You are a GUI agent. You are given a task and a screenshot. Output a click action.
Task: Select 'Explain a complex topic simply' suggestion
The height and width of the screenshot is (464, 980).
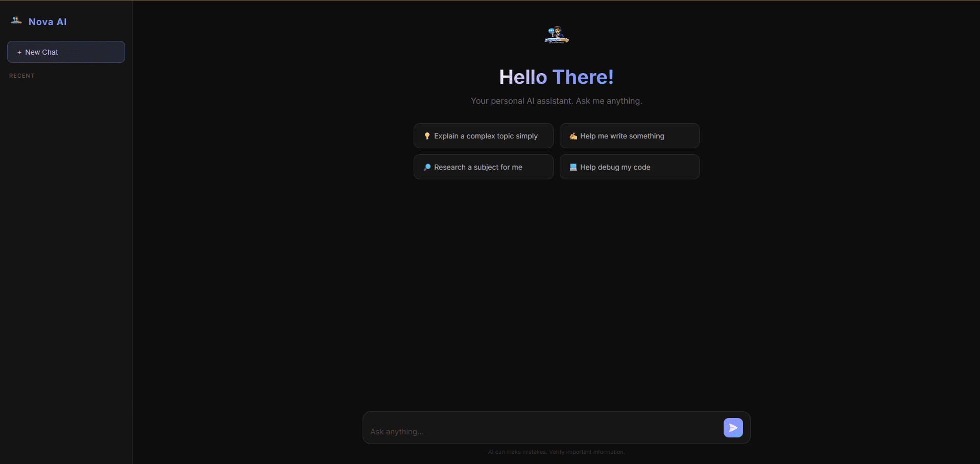pyautogui.click(x=486, y=136)
